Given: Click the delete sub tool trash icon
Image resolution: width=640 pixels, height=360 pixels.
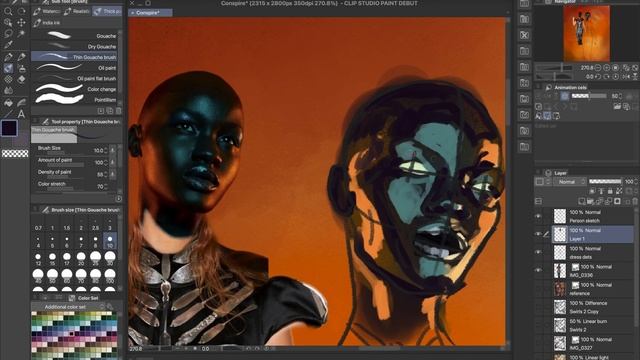Looking at the screenshot, I should pos(118,111).
